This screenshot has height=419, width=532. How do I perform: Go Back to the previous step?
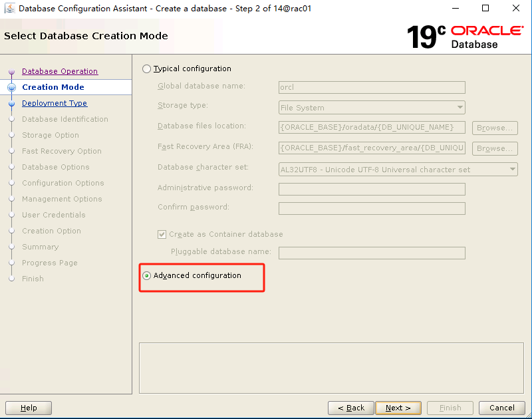tap(351, 408)
